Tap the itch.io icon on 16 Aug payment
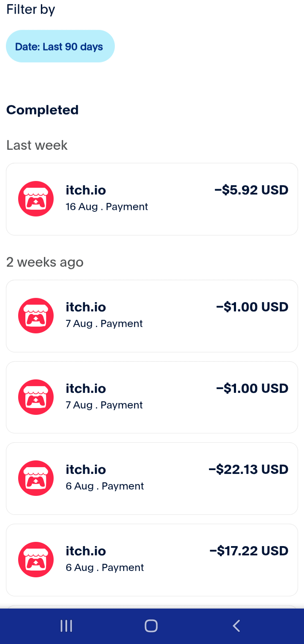 tap(36, 199)
